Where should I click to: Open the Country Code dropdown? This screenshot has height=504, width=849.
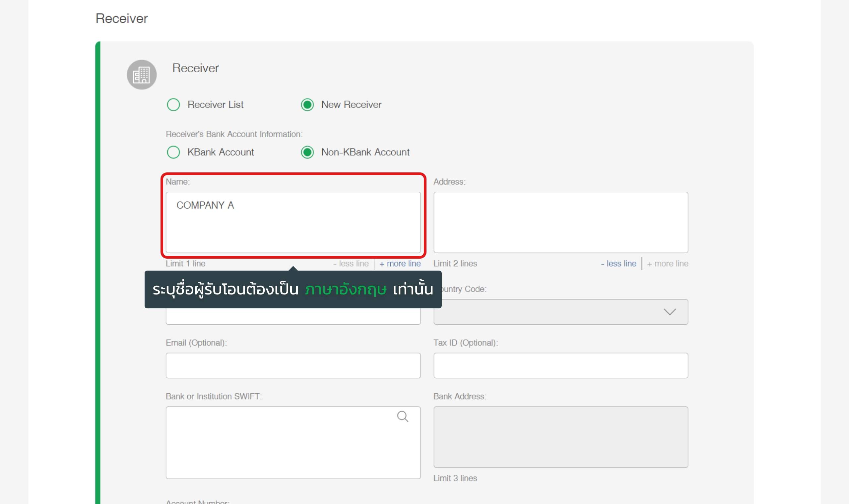tap(560, 312)
